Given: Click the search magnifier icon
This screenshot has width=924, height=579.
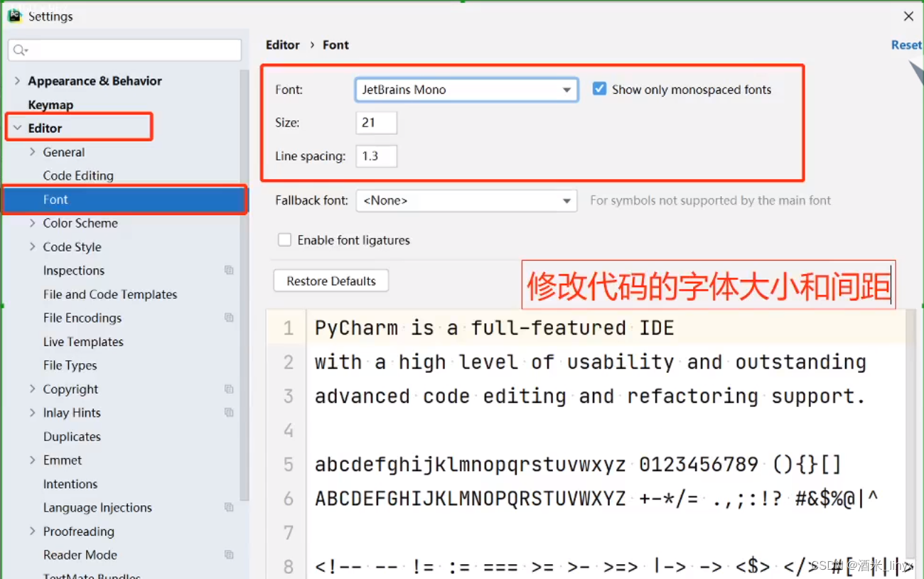Looking at the screenshot, I should click(20, 50).
